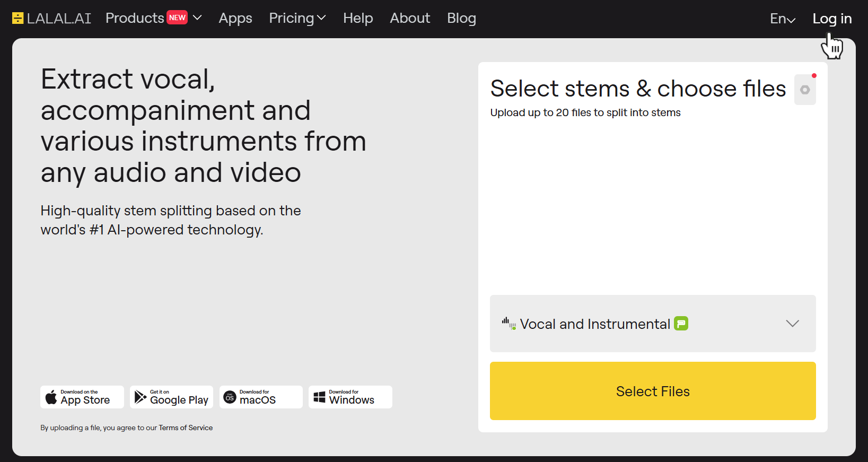Screen dimensions: 868x462
Task: Click the Log in link
Action: point(832,19)
